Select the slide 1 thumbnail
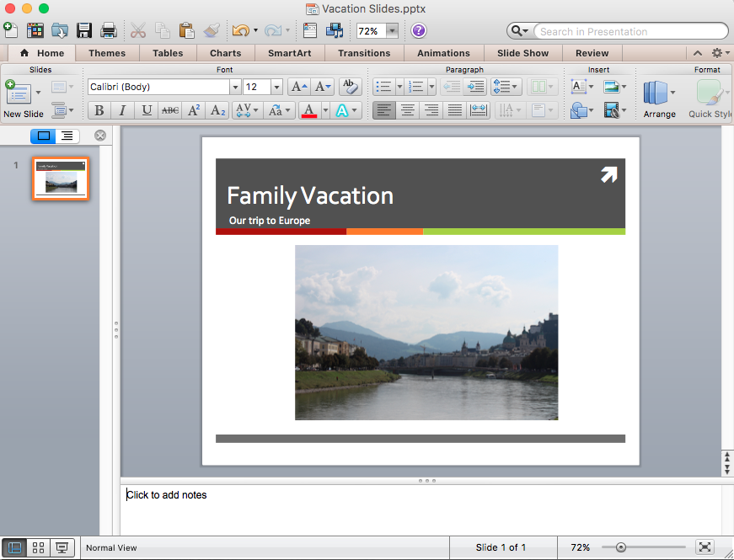734x560 pixels. pyautogui.click(x=60, y=178)
